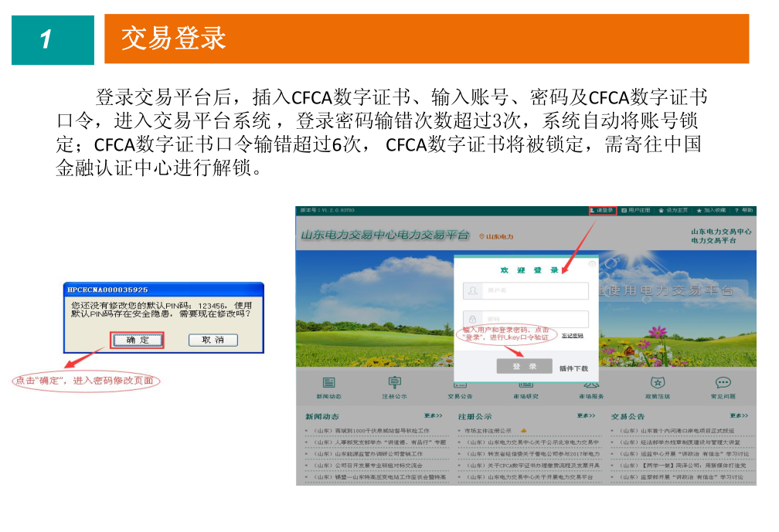Viewport: 779px width, 532px height.
Task: Select the 政策法规 star badge icon
Action: 657,383
